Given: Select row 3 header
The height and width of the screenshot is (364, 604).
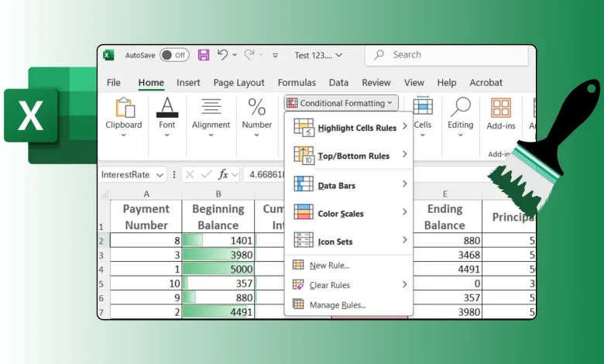Looking at the screenshot, I should 104,255.
